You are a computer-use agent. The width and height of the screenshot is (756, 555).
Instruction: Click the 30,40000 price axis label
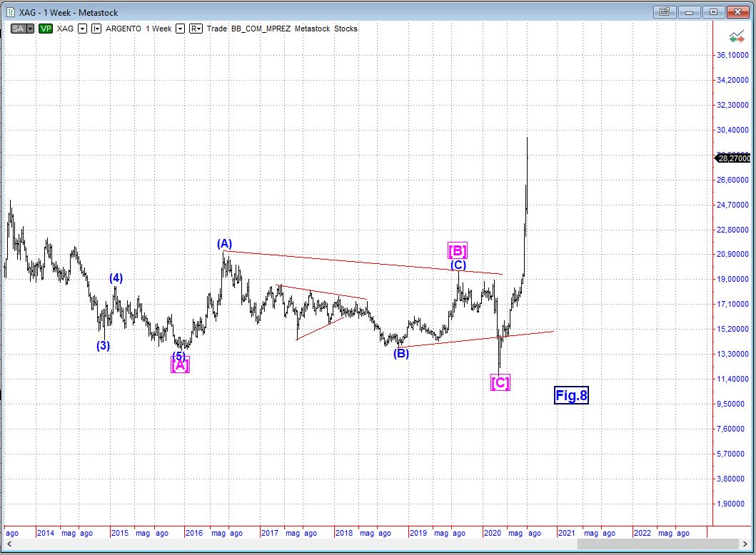point(732,130)
